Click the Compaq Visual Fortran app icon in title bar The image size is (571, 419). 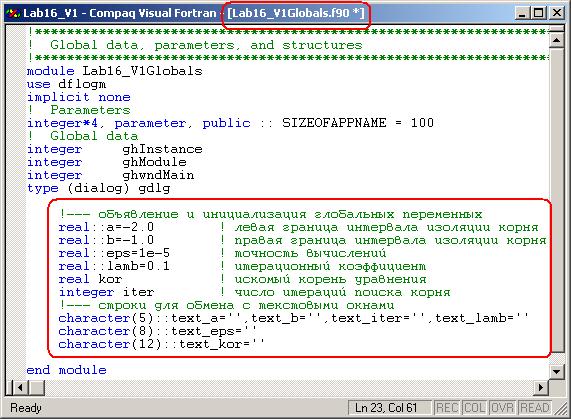[14, 13]
